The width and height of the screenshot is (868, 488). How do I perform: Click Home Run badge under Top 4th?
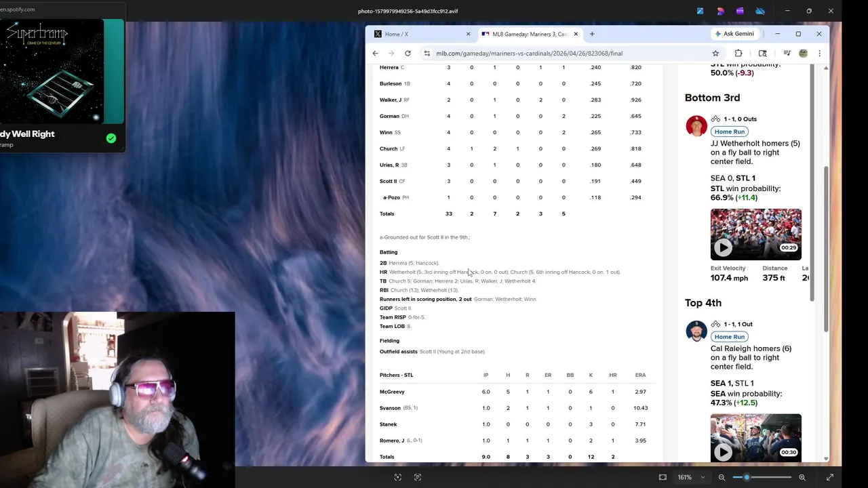click(730, 337)
